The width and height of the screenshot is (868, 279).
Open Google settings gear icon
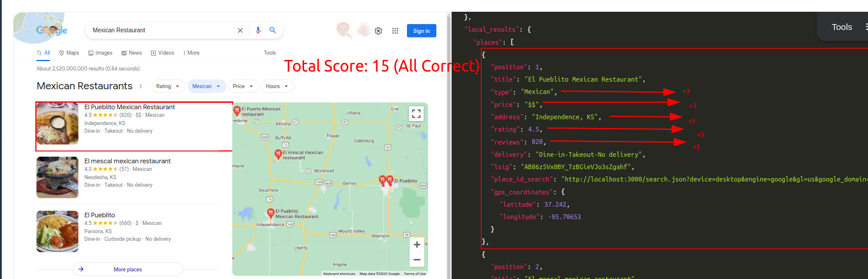click(x=379, y=31)
